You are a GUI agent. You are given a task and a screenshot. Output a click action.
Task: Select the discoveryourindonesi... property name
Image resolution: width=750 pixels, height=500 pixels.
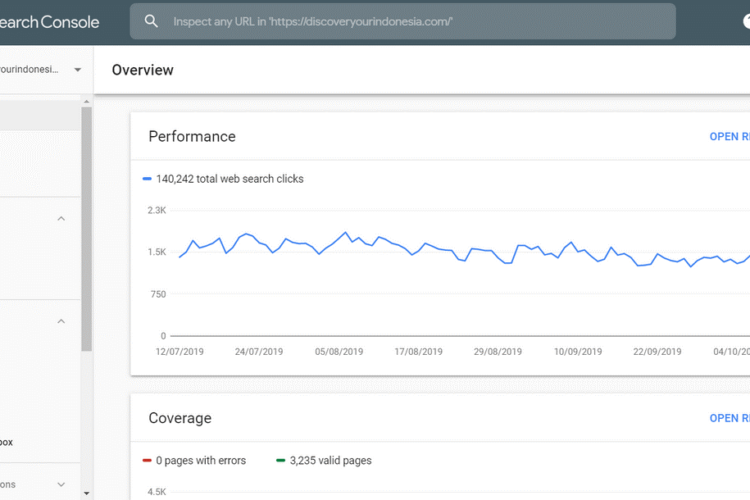click(x=29, y=70)
